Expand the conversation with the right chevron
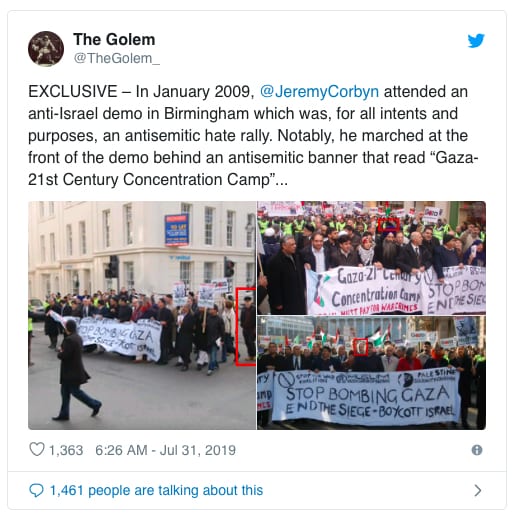This screenshot has height=516, width=514. (x=478, y=491)
